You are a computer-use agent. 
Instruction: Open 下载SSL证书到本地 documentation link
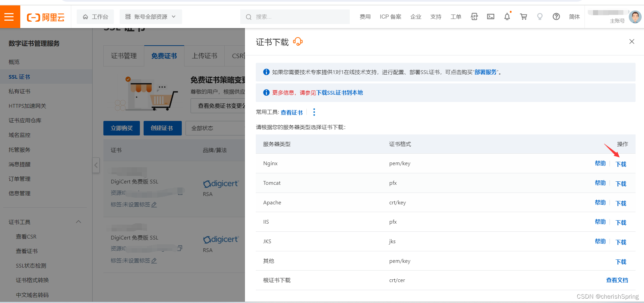[340, 93]
